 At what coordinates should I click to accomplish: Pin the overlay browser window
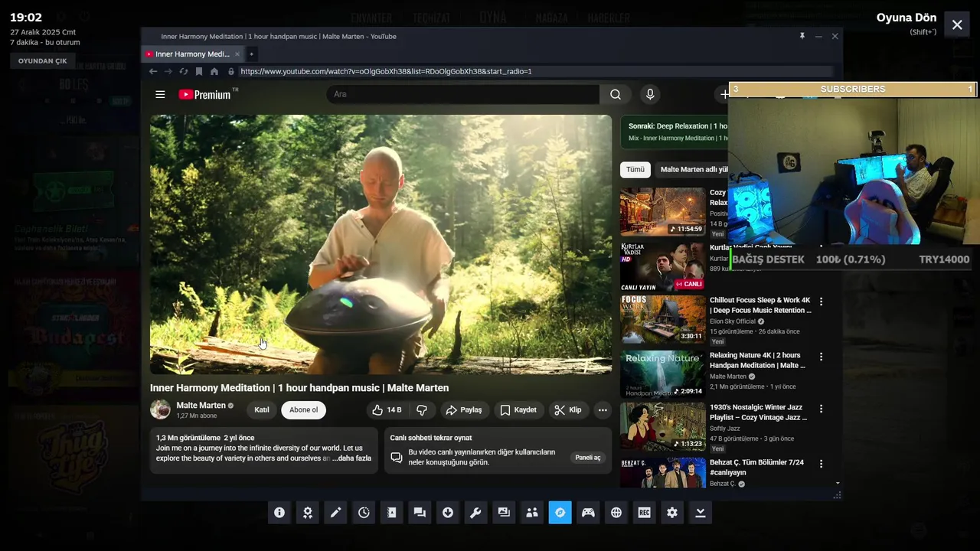802,36
